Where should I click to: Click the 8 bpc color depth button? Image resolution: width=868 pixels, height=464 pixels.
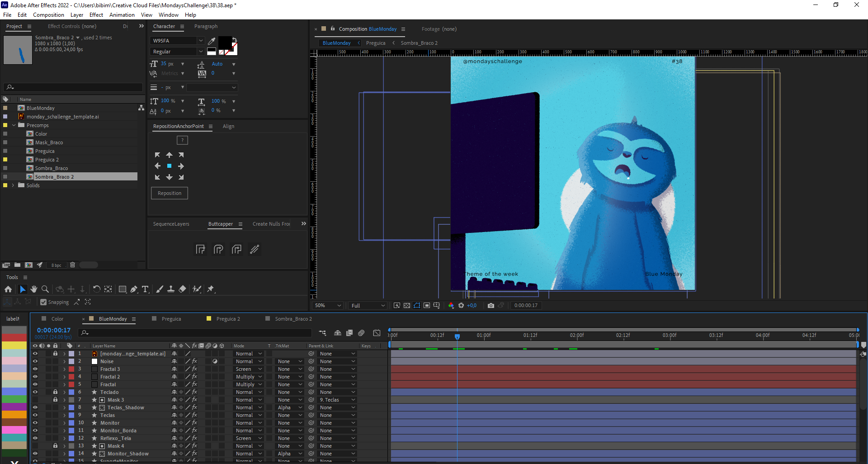(x=56, y=265)
